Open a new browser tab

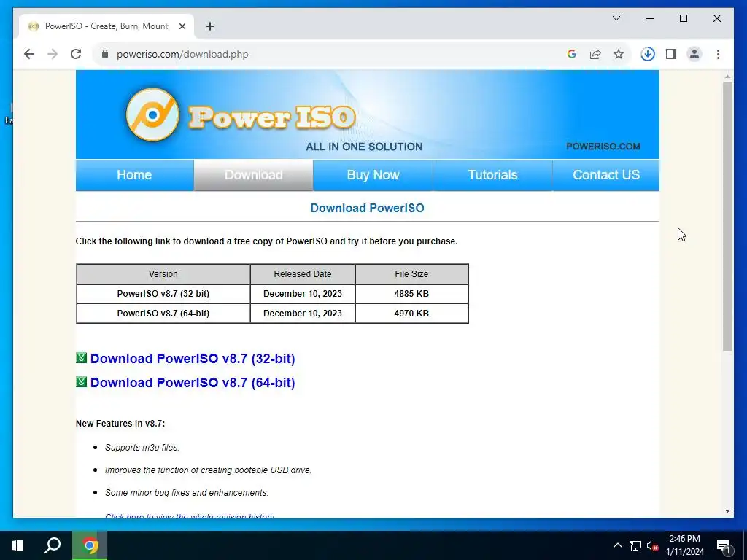tap(210, 26)
